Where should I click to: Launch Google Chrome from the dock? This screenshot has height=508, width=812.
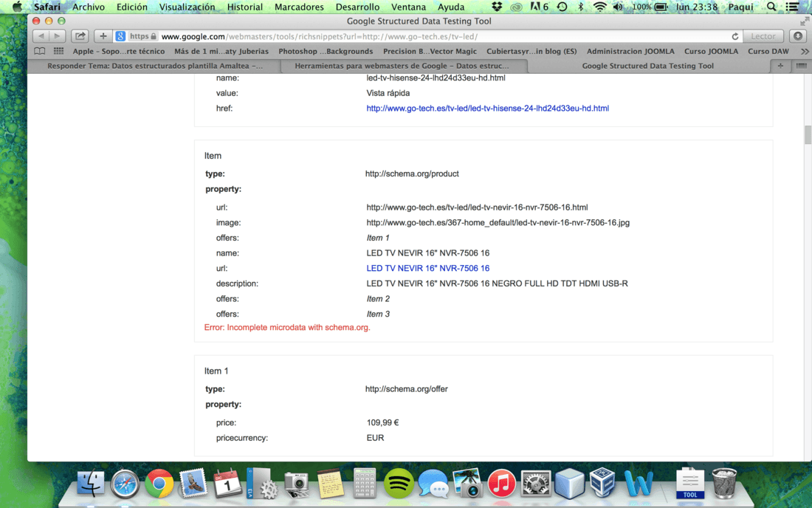click(159, 484)
